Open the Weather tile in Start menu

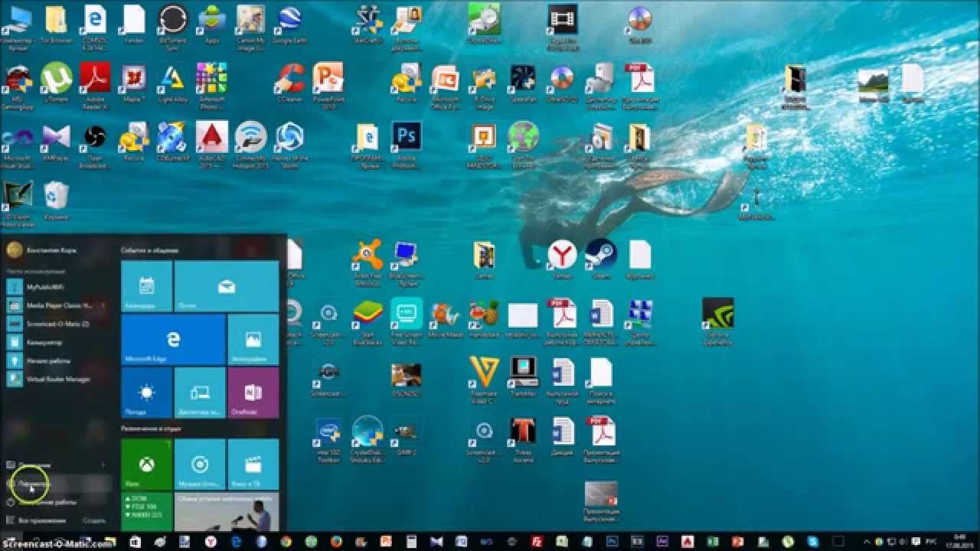(x=146, y=393)
